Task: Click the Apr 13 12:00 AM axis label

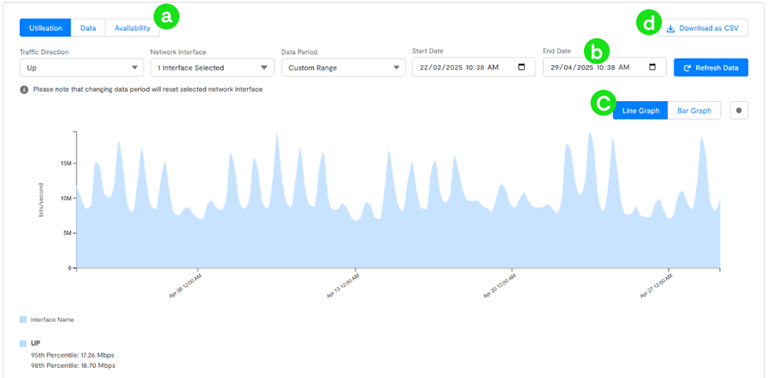Action: [x=344, y=286]
